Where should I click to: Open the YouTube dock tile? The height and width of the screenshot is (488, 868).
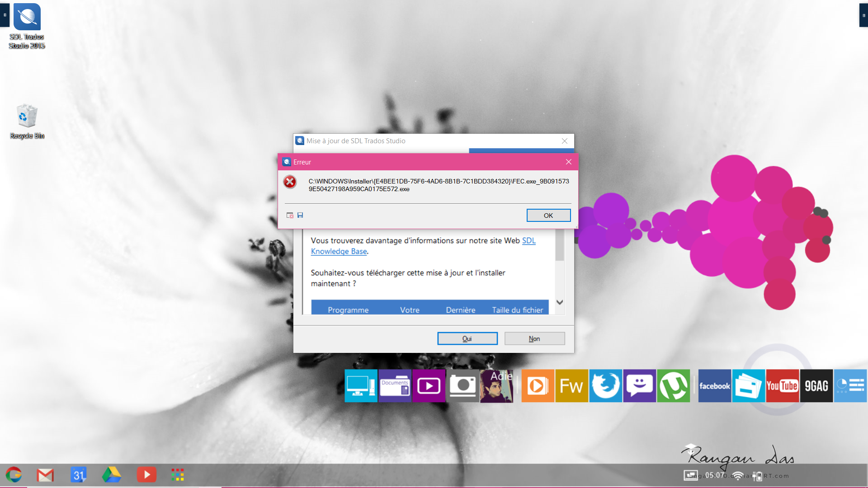[x=782, y=386]
